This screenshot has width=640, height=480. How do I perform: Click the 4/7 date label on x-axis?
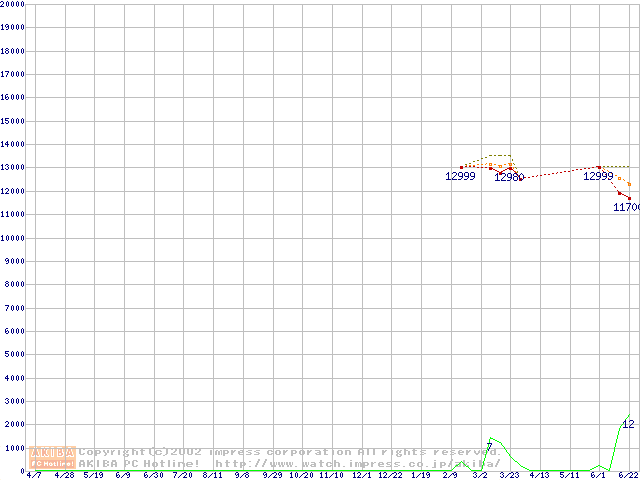(x=34, y=475)
